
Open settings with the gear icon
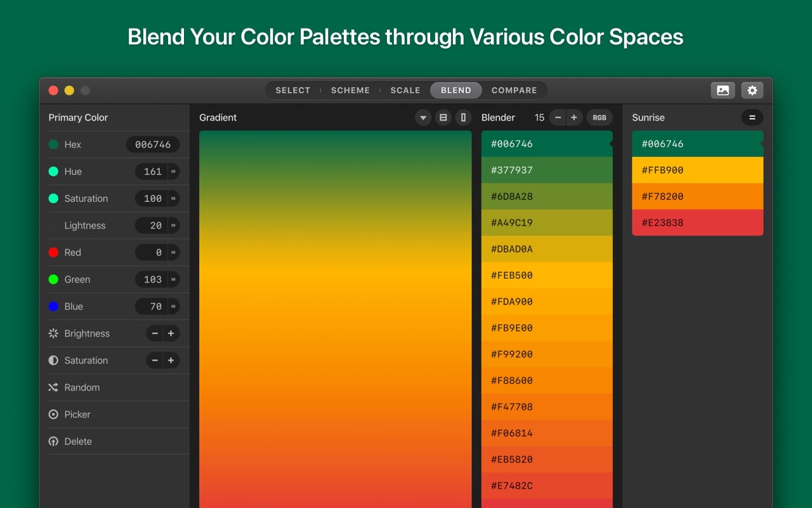coord(752,90)
